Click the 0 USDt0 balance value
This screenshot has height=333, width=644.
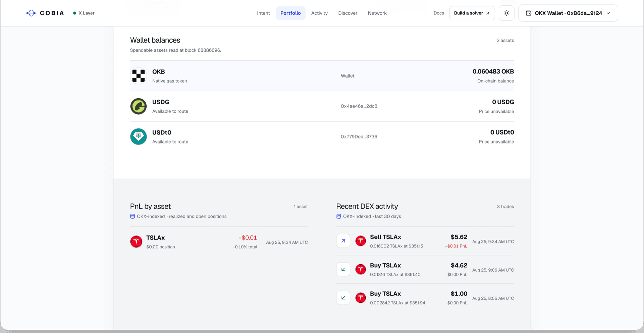pos(502,132)
